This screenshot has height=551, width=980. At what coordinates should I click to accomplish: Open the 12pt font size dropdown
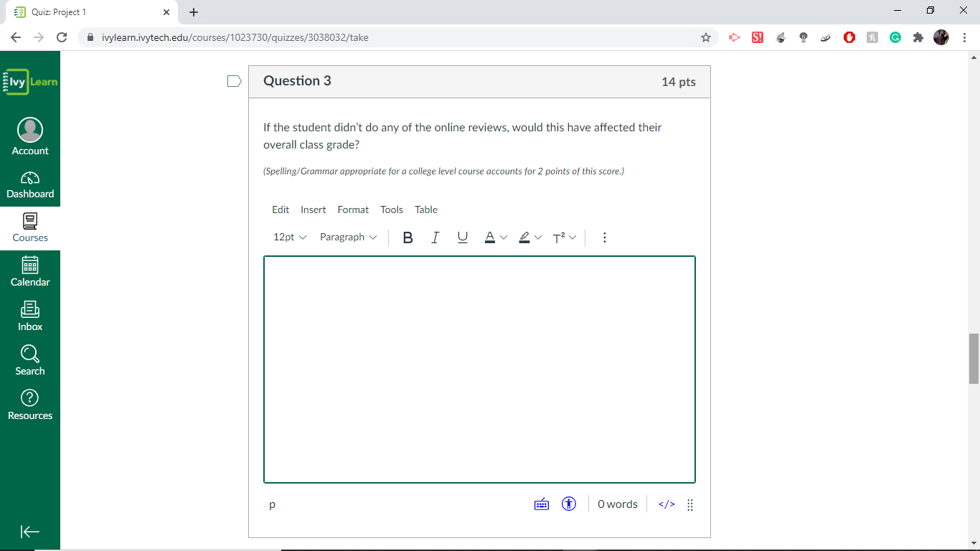tap(288, 237)
